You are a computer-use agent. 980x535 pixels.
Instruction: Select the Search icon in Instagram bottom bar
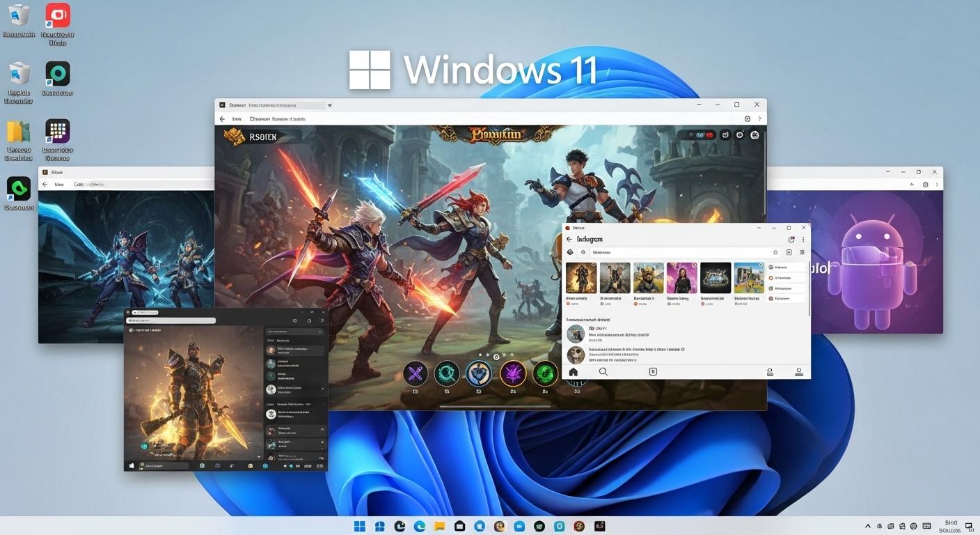(603, 371)
